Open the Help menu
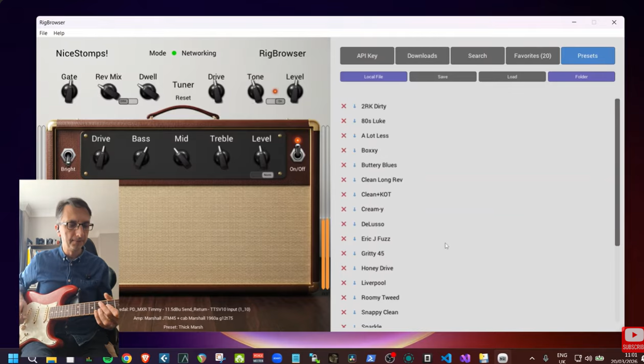Viewport: 644px width, 364px height. (x=59, y=33)
